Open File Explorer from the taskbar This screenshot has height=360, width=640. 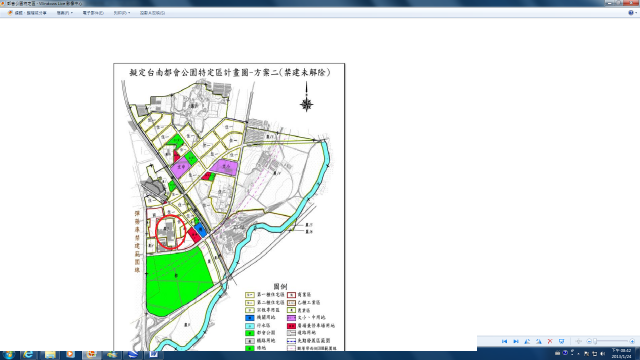(50, 354)
